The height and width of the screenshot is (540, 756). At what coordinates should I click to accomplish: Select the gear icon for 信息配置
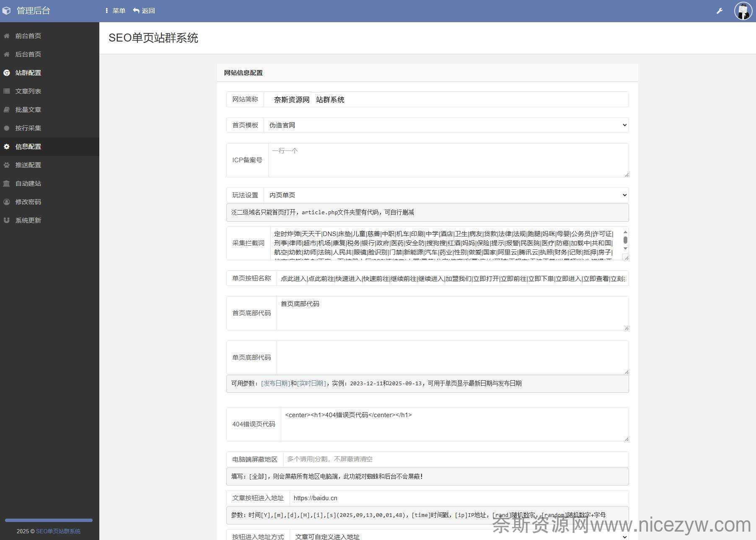pyautogui.click(x=7, y=147)
